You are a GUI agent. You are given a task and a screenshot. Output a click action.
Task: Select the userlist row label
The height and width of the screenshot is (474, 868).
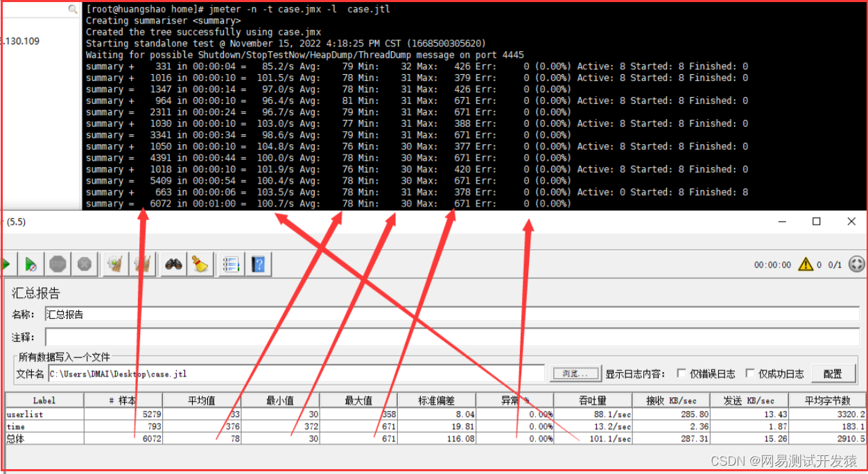tap(44, 414)
